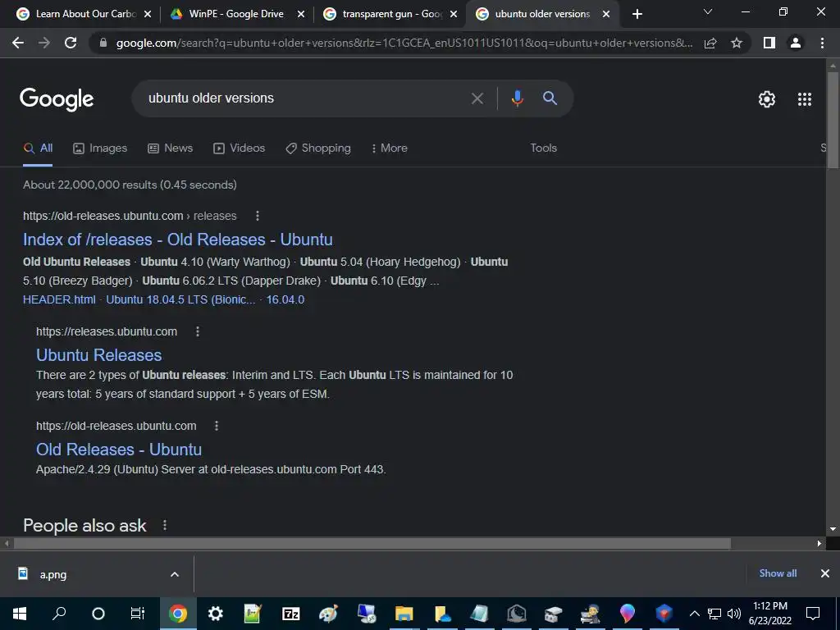
Task: Reload the current page
Action: 71,43
